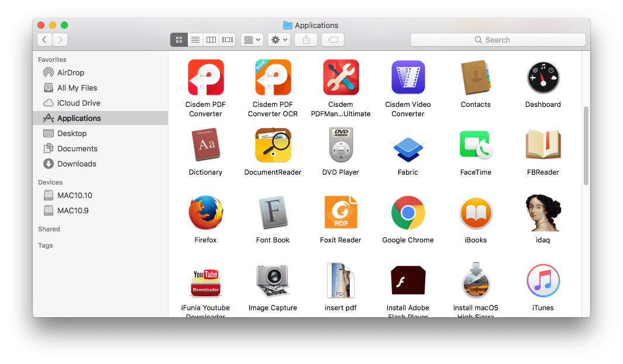
Task: Open Image Capture app icon
Action: tap(273, 280)
